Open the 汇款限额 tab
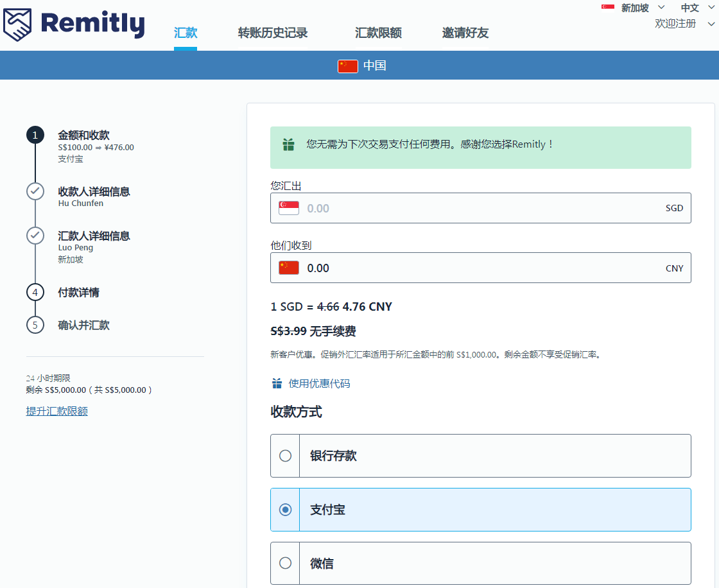 tap(378, 33)
